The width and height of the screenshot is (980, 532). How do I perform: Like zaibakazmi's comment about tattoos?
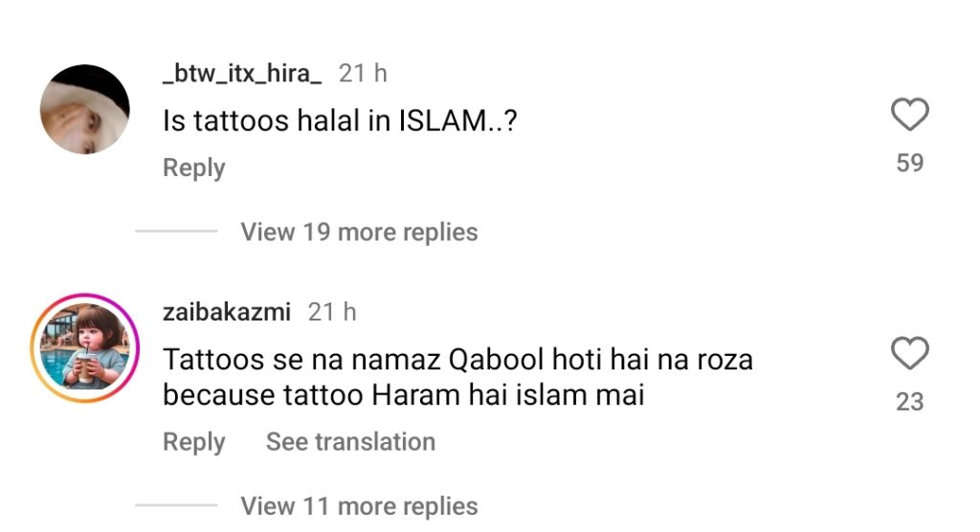(x=909, y=353)
